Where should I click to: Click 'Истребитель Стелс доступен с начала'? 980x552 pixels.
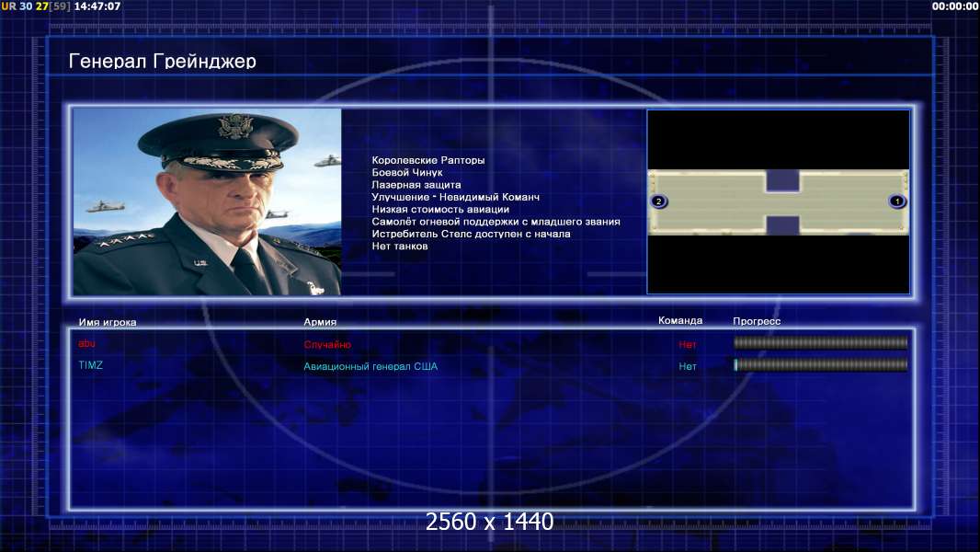[471, 234]
